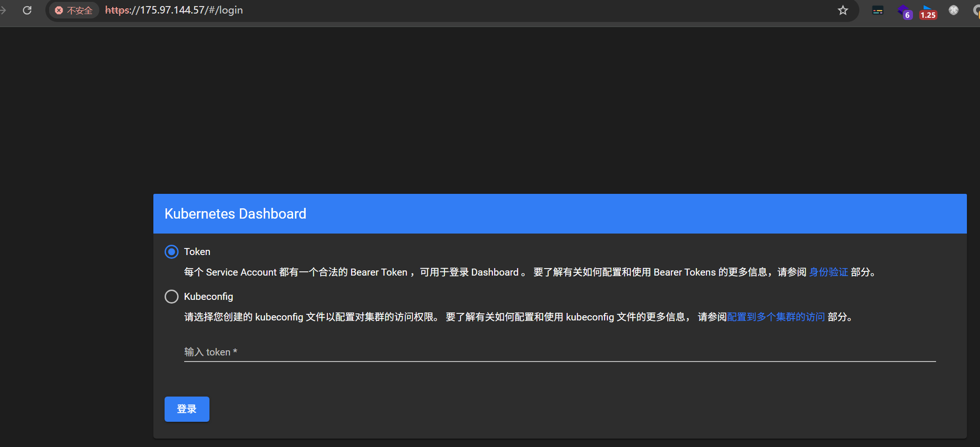Open the grey command-symbol extension icon
Screen dimensions: 980x447
pyautogui.click(x=953, y=10)
